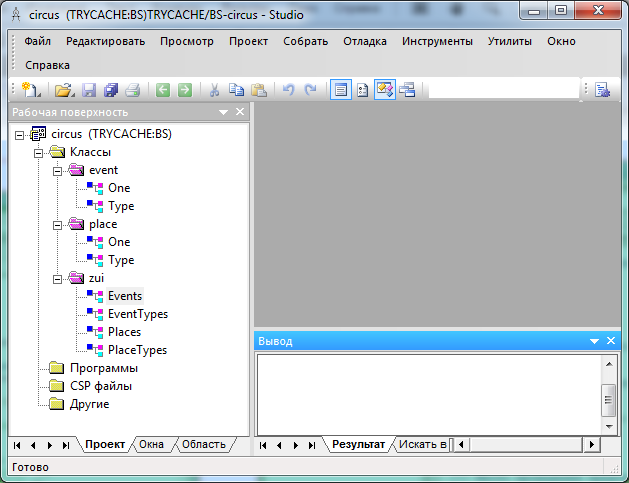Click the CSP файлы folder icon
Screen dimensions: 629x483
coord(57,386)
